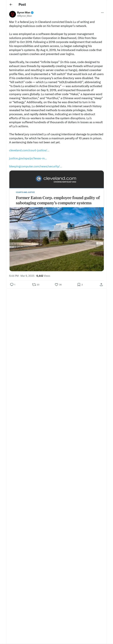Open Byron Wan's profile avatar
The image size is (113, 644).
(13, 14)
